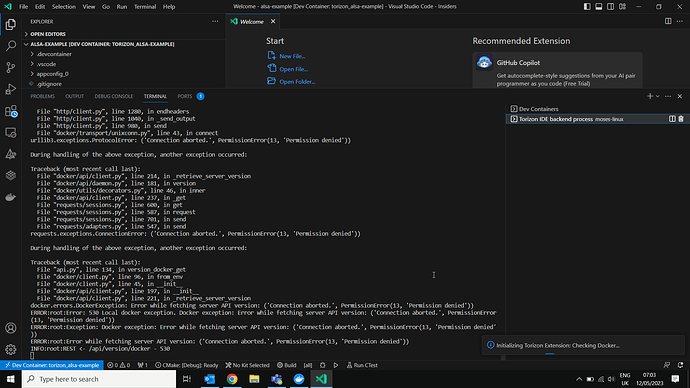The width and height of the screenshot is (690, 388).
Task: Open the Go menu
Action: [x=106, y=7]
